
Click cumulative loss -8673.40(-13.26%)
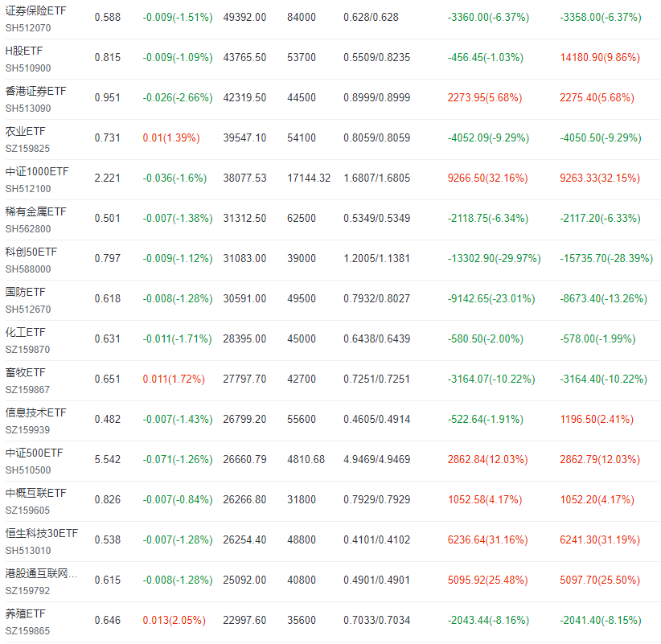pos(603,299)
